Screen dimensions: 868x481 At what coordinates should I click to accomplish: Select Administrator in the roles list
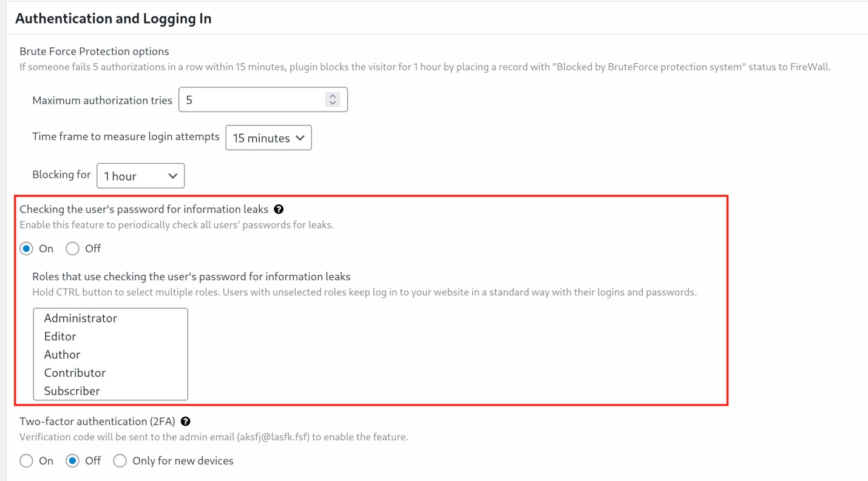tap(81, 318)
